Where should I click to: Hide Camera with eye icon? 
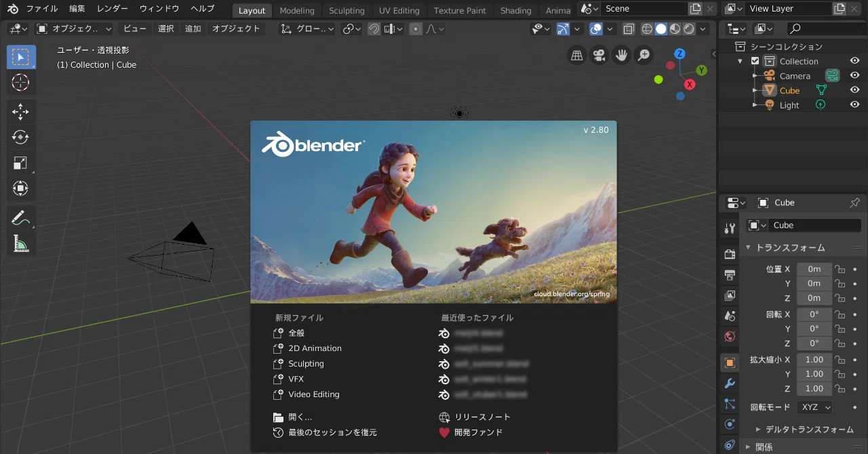coord(854,76)
